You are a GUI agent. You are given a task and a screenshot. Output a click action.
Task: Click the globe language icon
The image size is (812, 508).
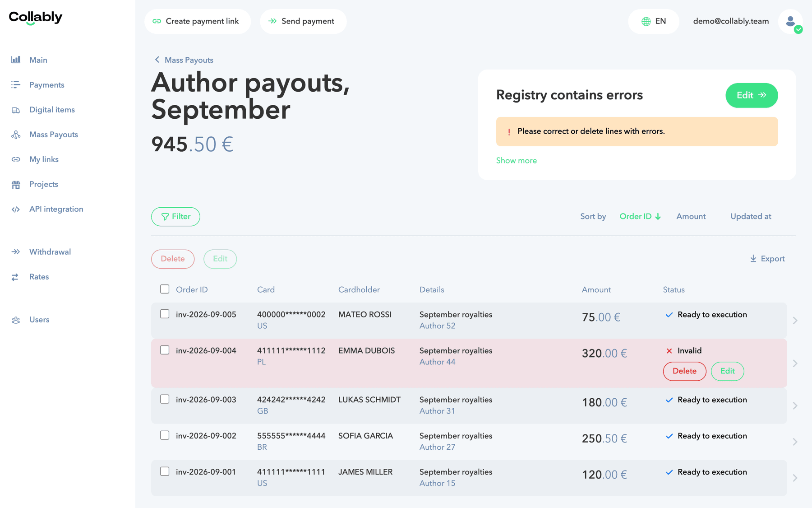[646, 21]
